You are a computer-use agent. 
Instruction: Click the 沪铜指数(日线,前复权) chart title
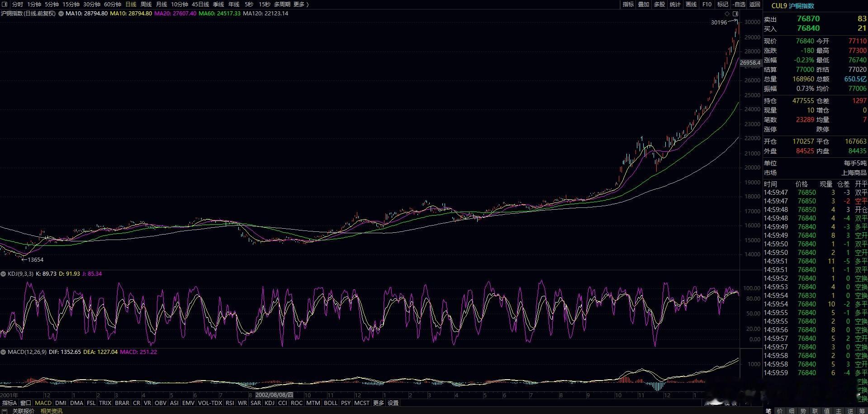28,14
